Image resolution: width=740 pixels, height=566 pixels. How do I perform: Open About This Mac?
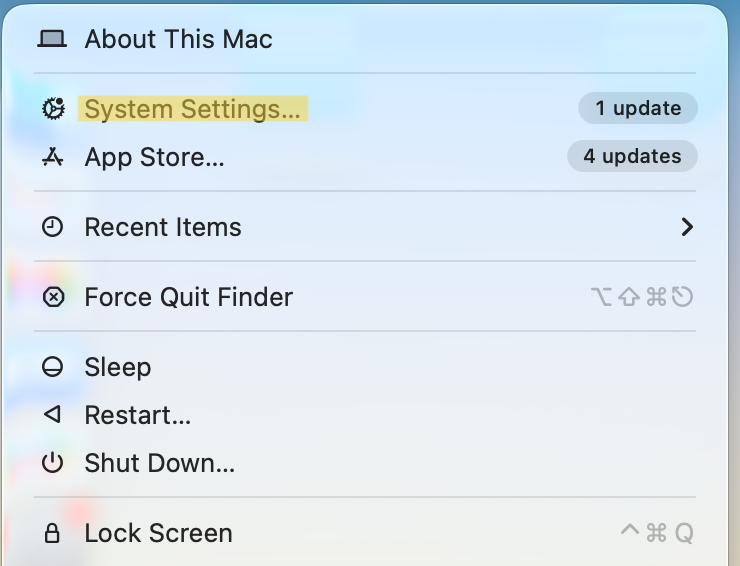point(178,39)
